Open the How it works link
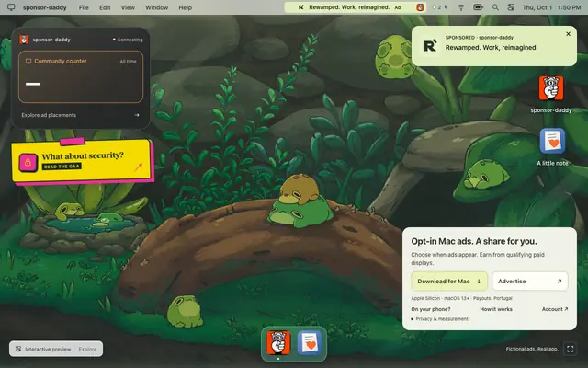This screenshot has height=368, width=588. point(496,309)
